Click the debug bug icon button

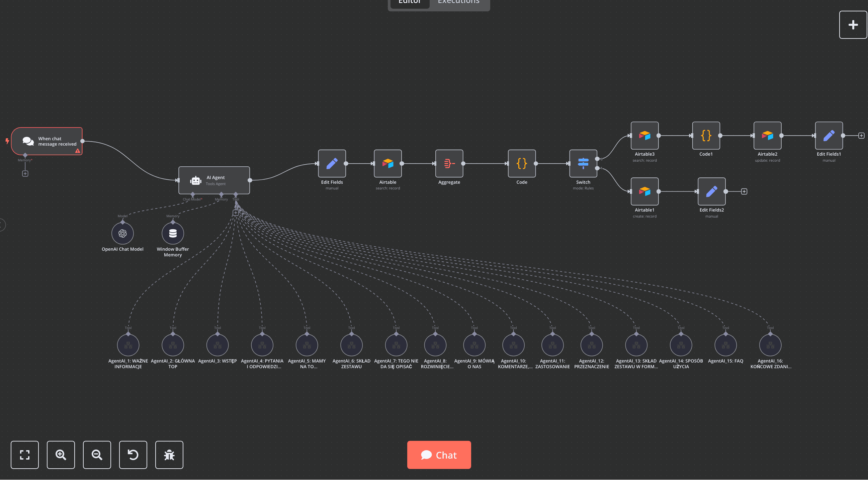coord(169,455)
